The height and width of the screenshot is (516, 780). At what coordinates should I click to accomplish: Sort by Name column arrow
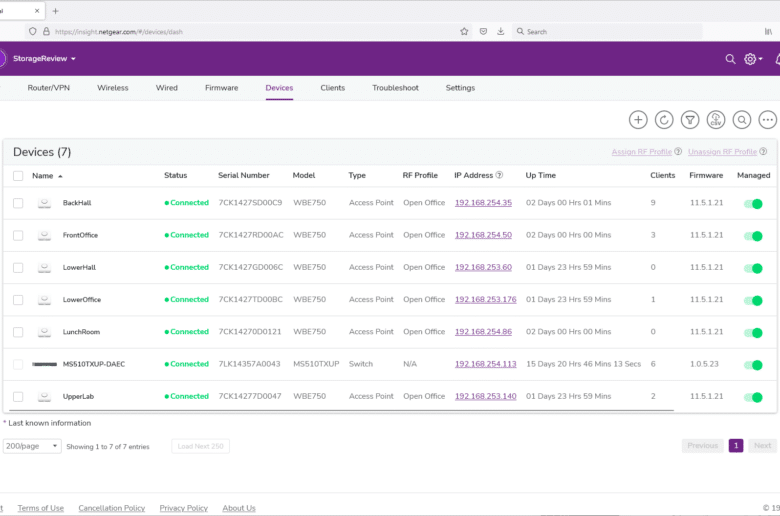click(x=60, y=176)
